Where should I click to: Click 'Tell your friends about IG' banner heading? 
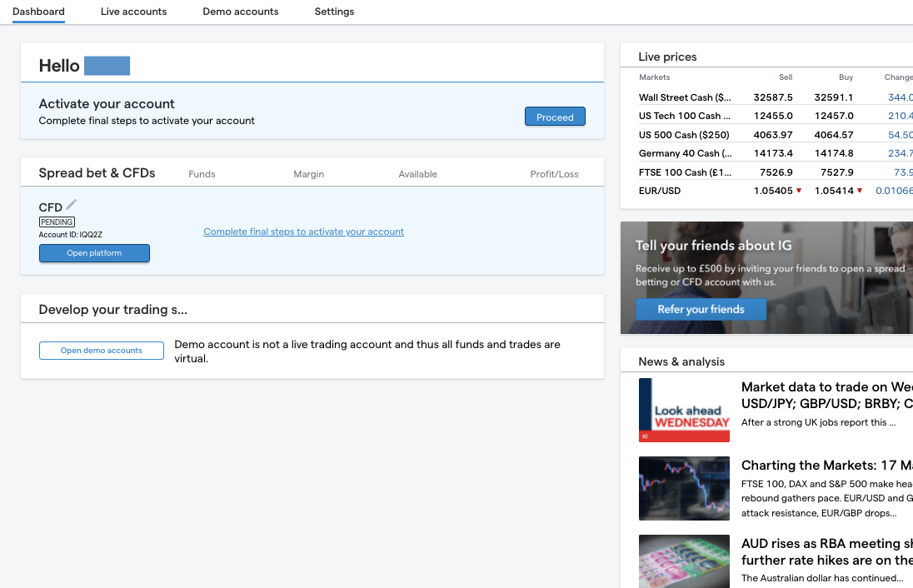pyautogui.click(x=713, y=246)
